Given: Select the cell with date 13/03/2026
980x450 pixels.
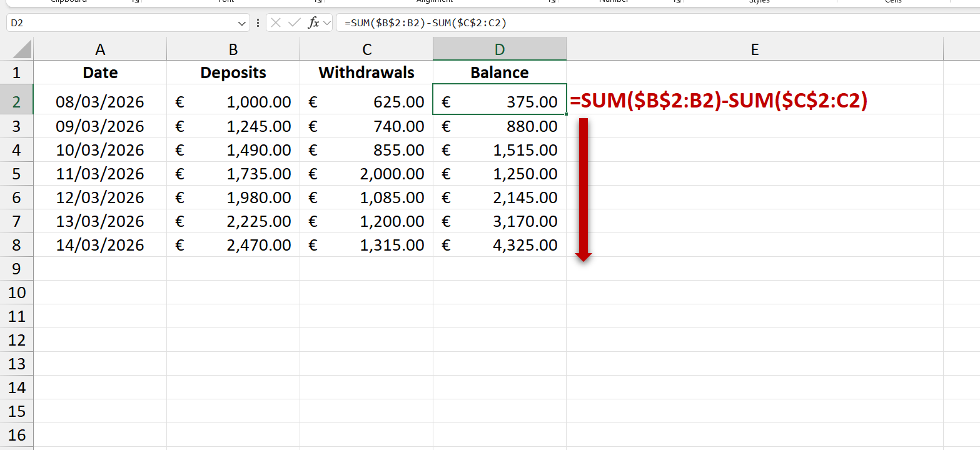Looking at the screenshot, I should tap(100, 221).
